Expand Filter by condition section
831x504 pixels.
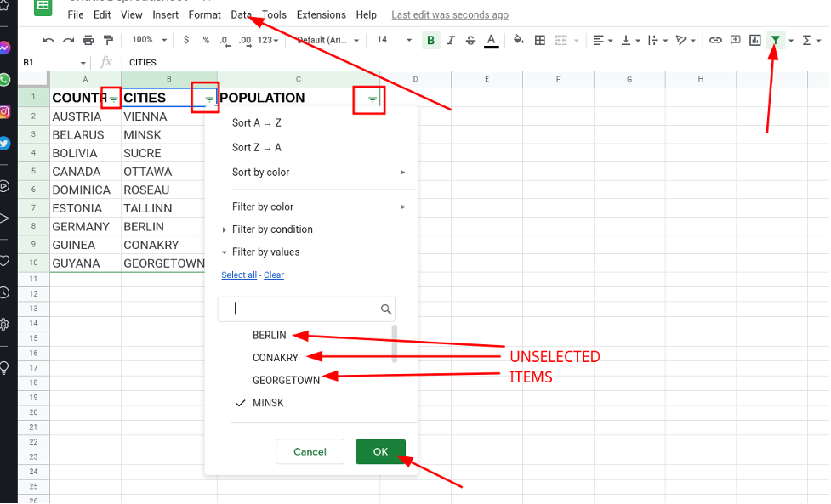pos(311,229)
